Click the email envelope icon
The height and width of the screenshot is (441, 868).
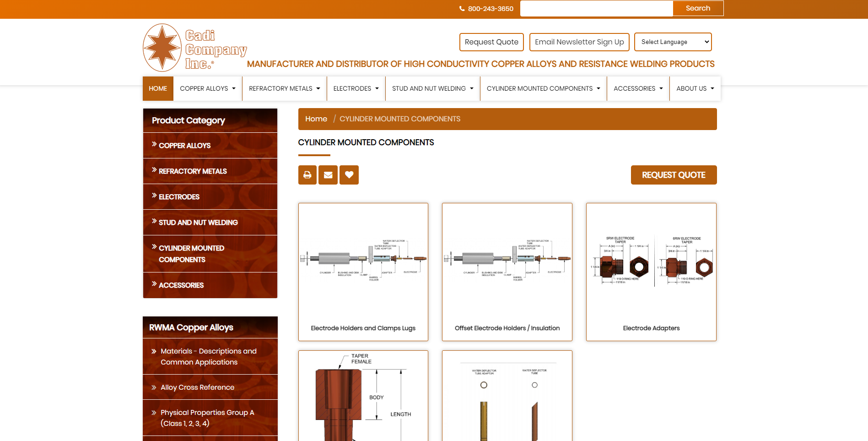tap(328, 175)
